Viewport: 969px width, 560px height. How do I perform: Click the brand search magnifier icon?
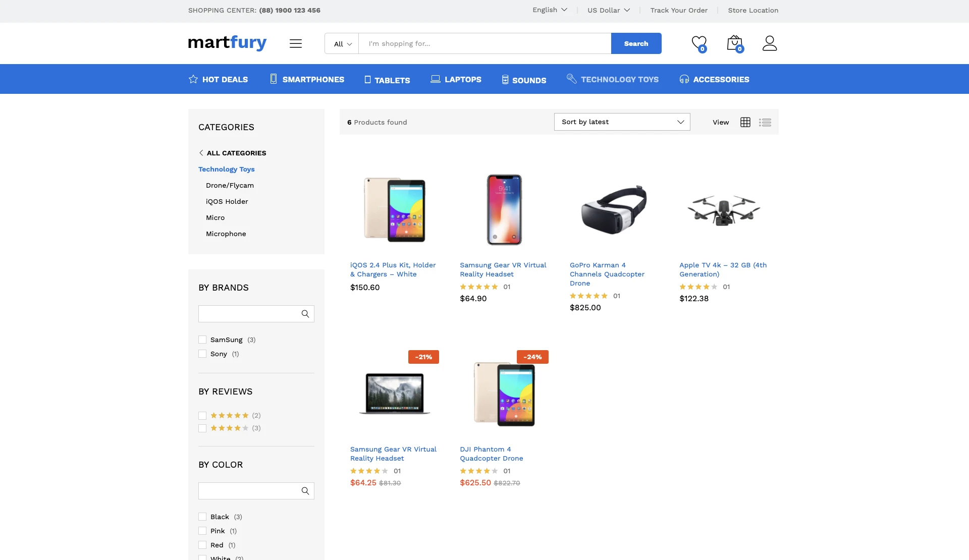[305, 314]
